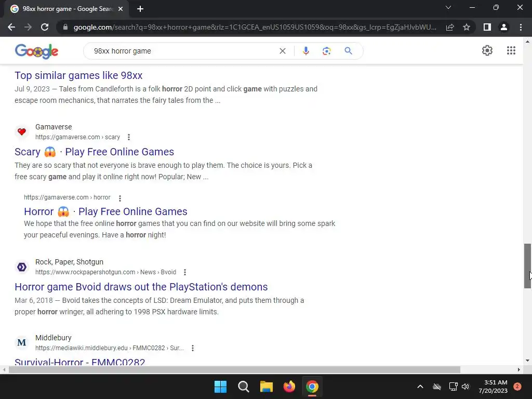Bookmark this page with the star
This screenshot has width=532, height=399.
click(x=467, y=27)
